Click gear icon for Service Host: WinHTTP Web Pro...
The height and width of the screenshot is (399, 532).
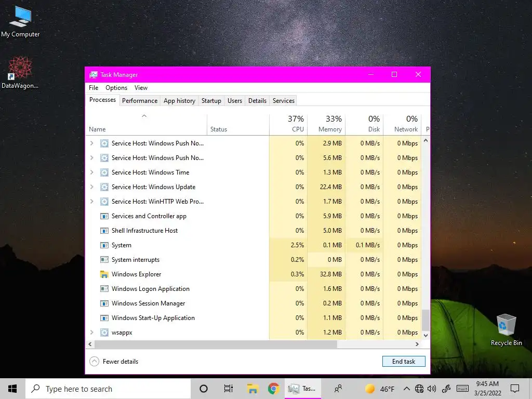coord(104,202)
